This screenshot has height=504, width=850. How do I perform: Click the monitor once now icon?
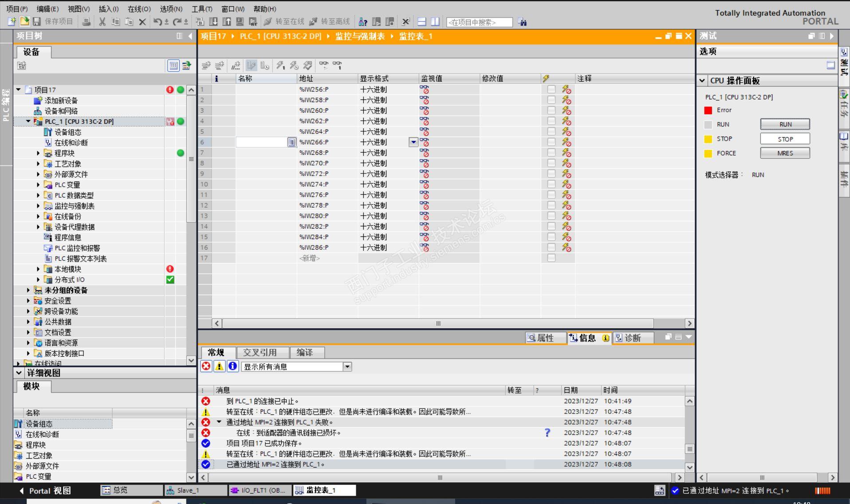(x=338, y=66)
